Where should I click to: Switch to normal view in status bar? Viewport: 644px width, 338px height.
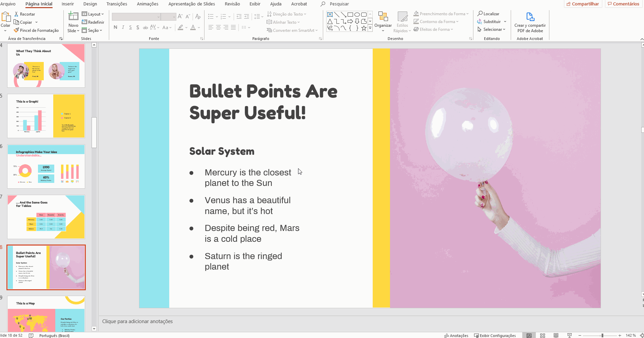pos(529,335)
